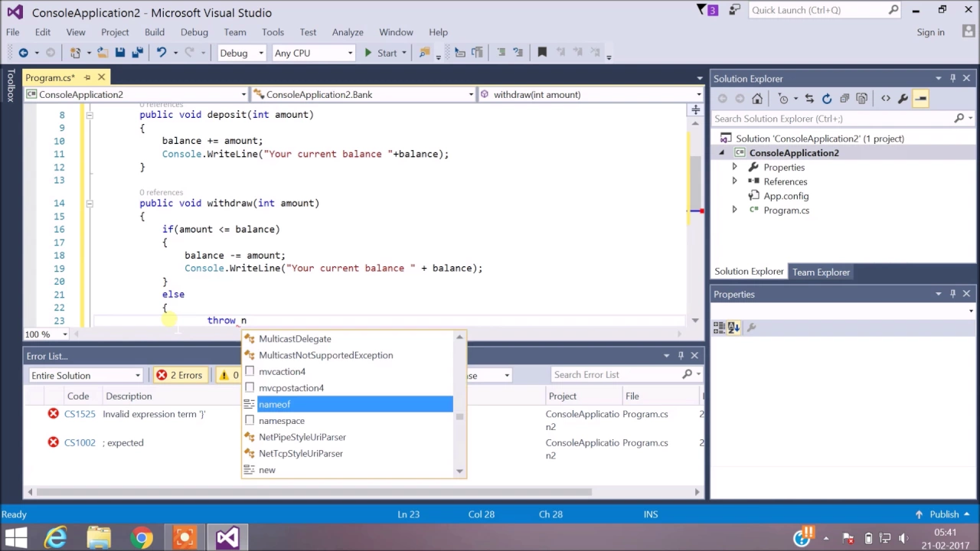Screen dimensions: 980x551
Task: Close the Program.cs editor tab
Action: 101,77
